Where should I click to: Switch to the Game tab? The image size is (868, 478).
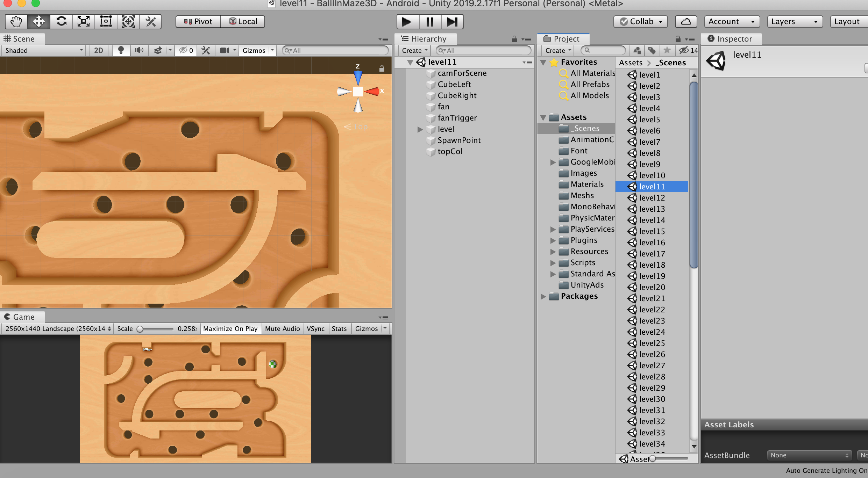click(x=23, y=317)
